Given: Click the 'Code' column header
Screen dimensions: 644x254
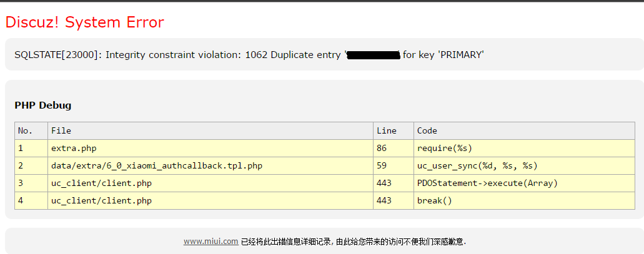Looking at the screenshot, I should [x=427, y=130].
